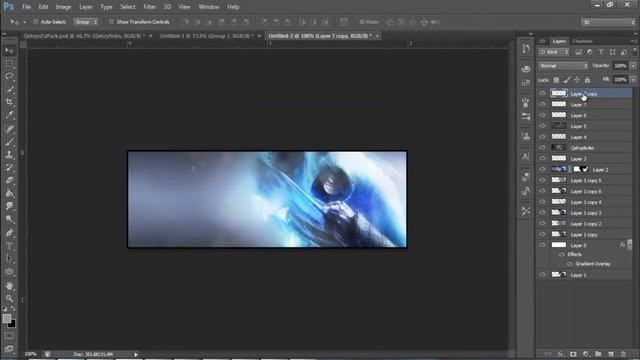Click the Delete layer trash icon

[623, 354]
